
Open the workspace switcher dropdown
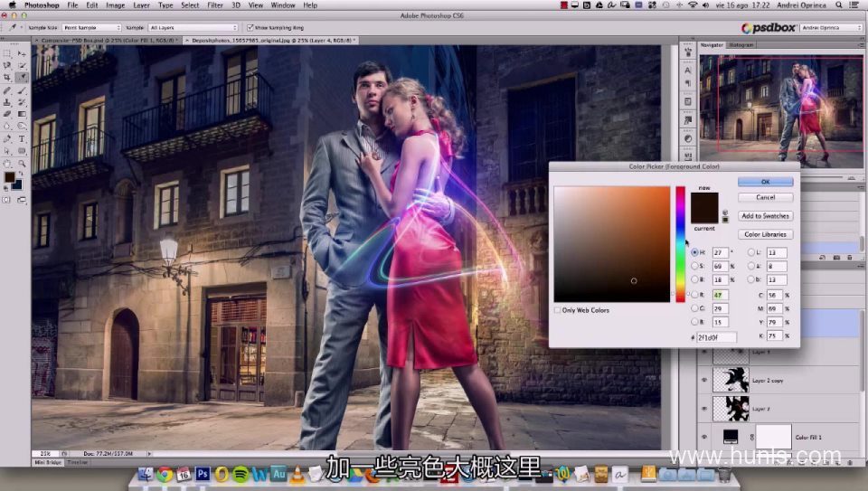[x=832, y=27]
